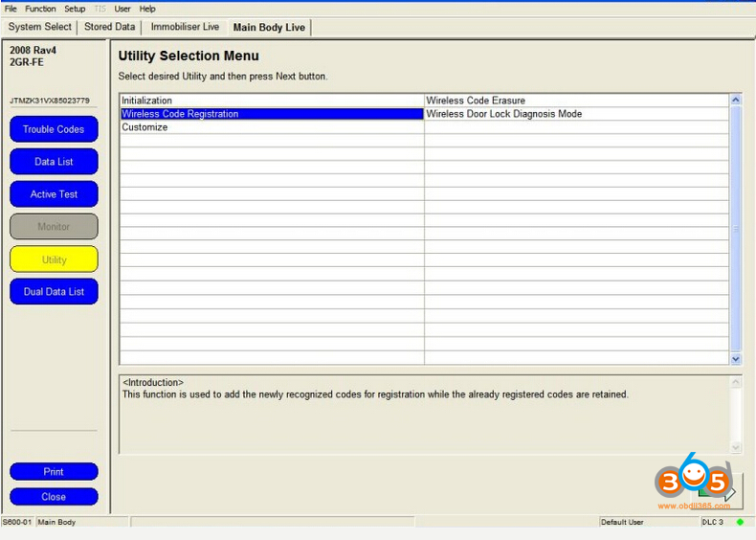Screen dimensions: 756x540
Task: Open the Data List view
Action: point(54,162)
